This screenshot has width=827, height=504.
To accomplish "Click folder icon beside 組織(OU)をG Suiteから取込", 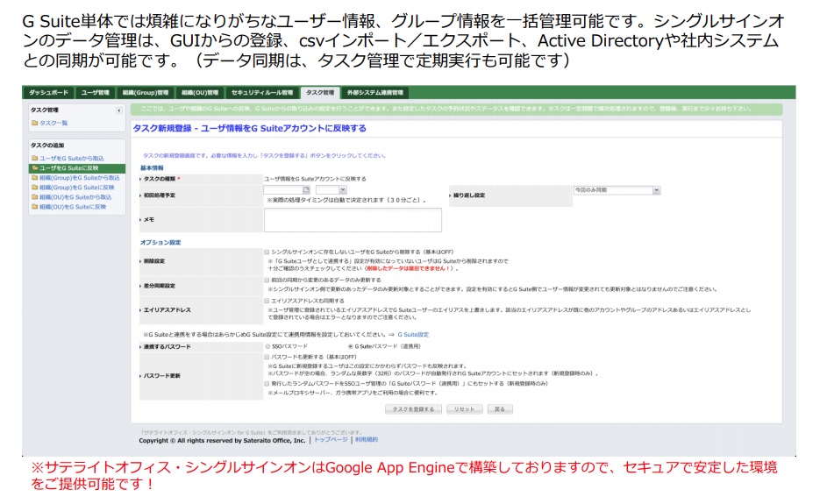I will pyautogui.click(x=35, y=197).
